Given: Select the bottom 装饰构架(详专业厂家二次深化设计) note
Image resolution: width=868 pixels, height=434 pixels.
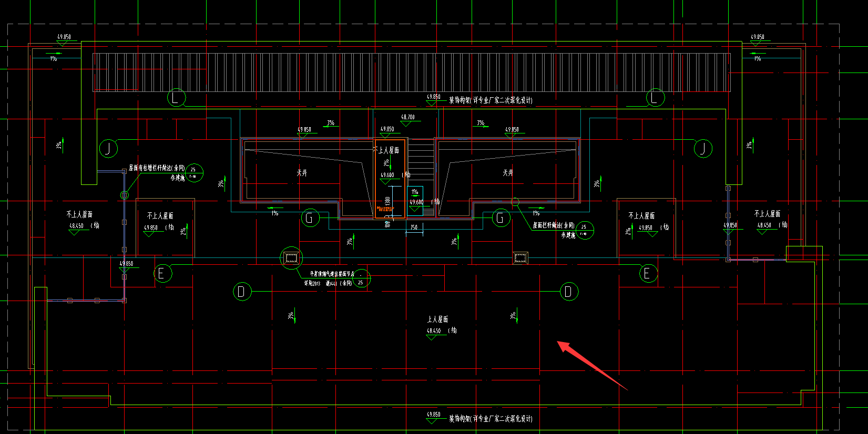Looking at the screenshot, I should [x=491, y=419].
